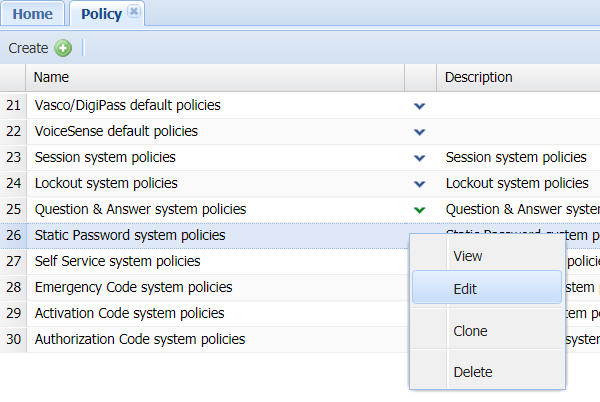Choose Edit from the context menu

465,288
